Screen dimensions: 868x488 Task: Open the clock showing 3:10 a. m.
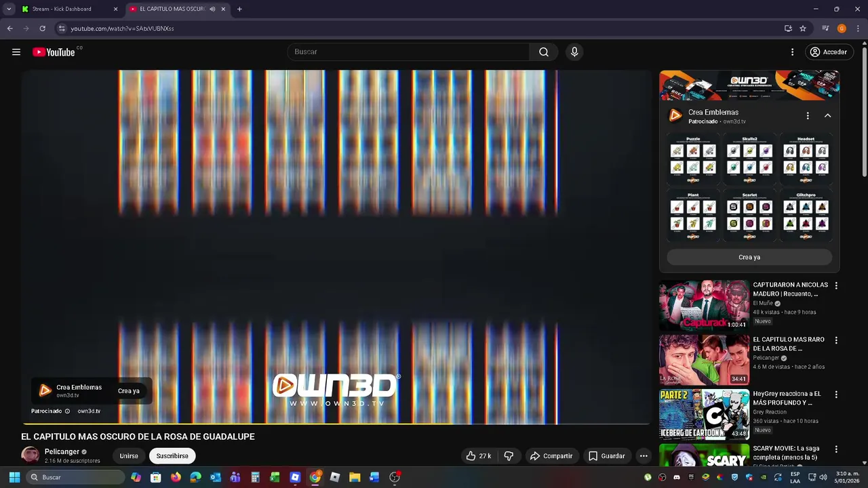coord(848,477)
